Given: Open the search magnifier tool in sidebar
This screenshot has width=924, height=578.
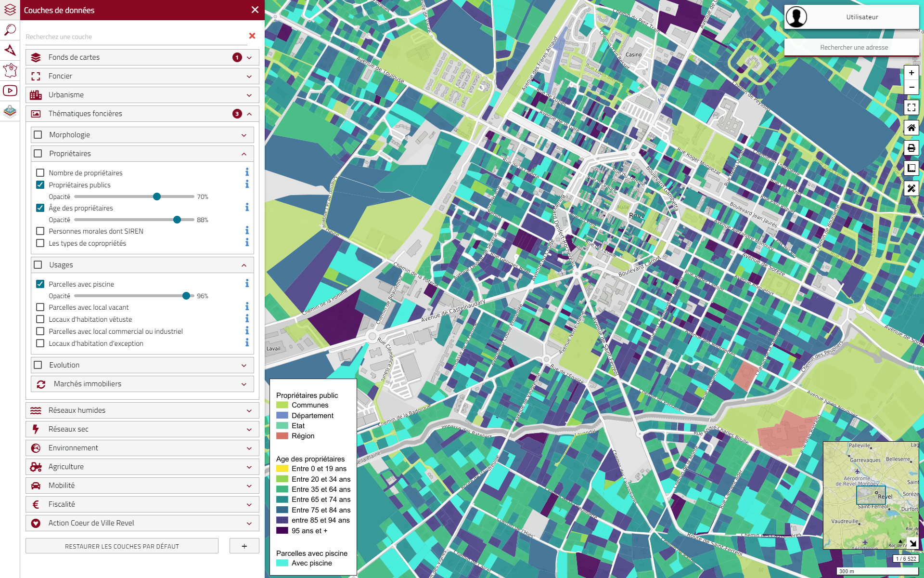Looking at the screenshot, I should [x=10, y=30].
